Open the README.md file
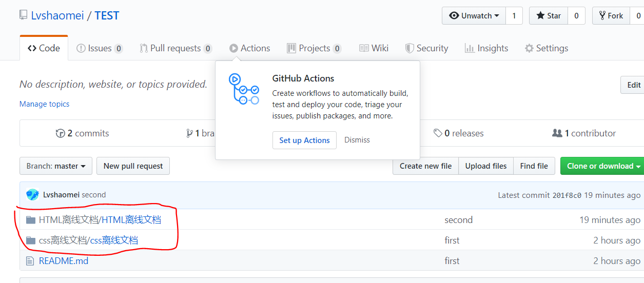The height and width of the screenshot is (283, 644). [x=64, y=260]
